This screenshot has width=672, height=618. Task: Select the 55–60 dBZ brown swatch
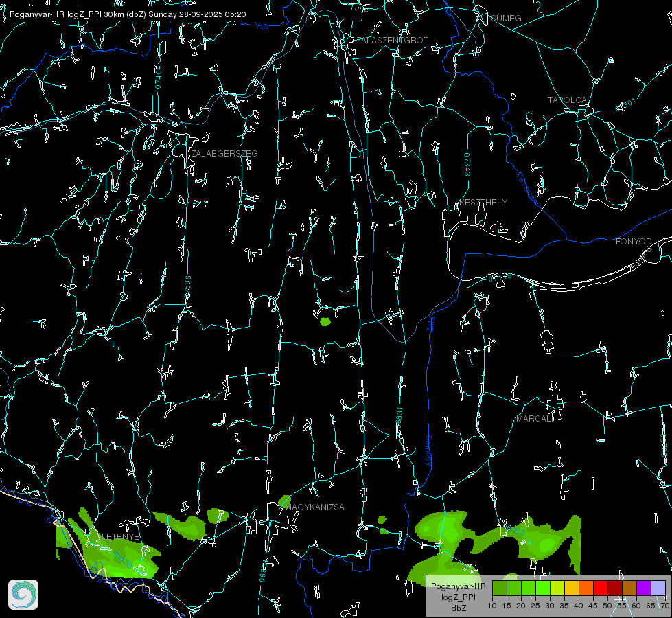[x=629, y=588]
